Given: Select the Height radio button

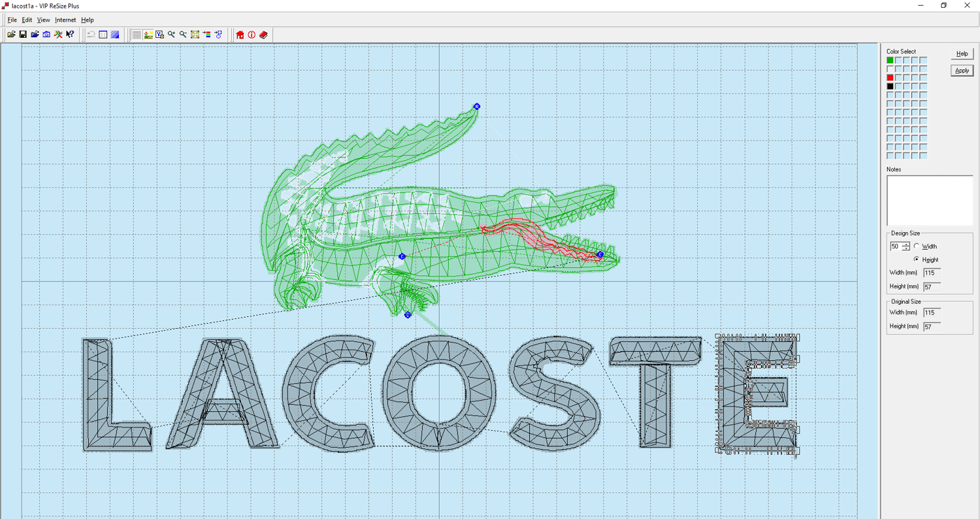Looking at the screenshot, I should [x=917, y=259].
